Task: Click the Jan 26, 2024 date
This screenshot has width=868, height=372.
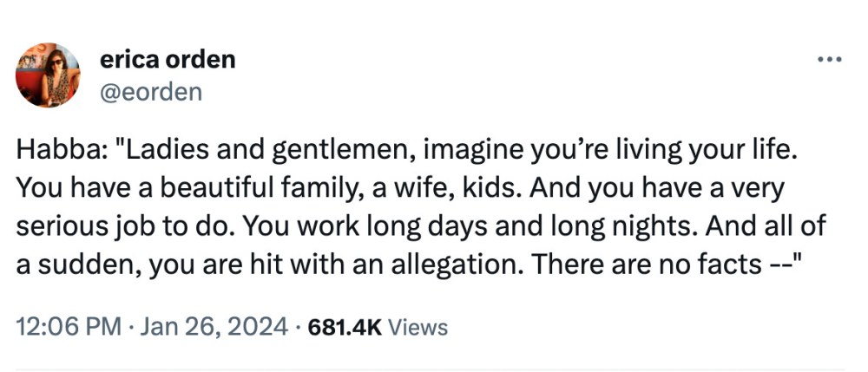Action: 214,327
